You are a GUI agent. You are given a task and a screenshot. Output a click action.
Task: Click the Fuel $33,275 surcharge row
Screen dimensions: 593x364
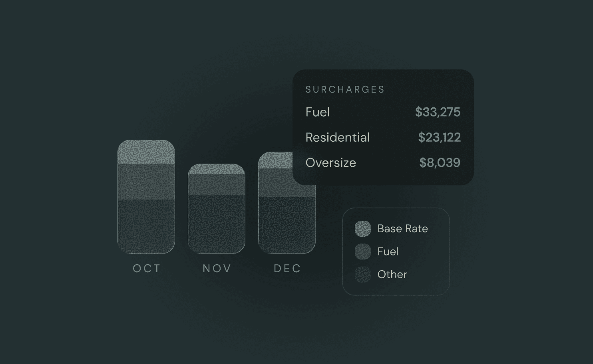[x=383, y=112]
